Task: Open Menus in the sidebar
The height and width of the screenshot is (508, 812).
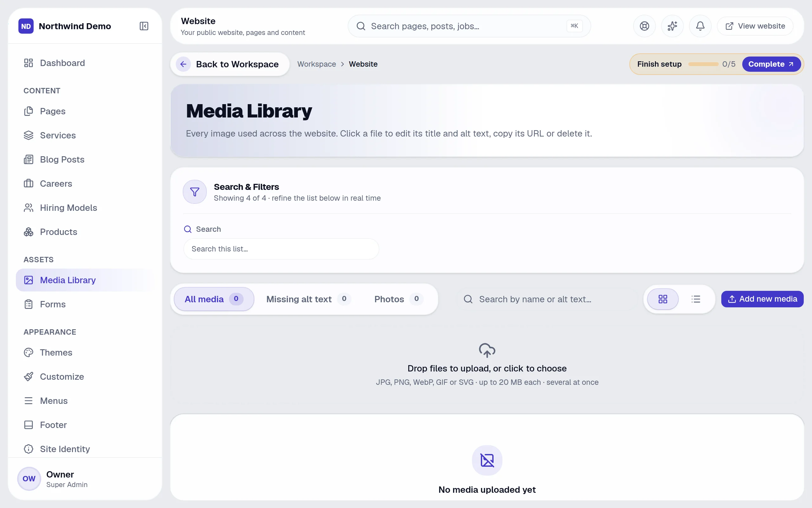Action: pyautogui.click(x=85, y=400)
